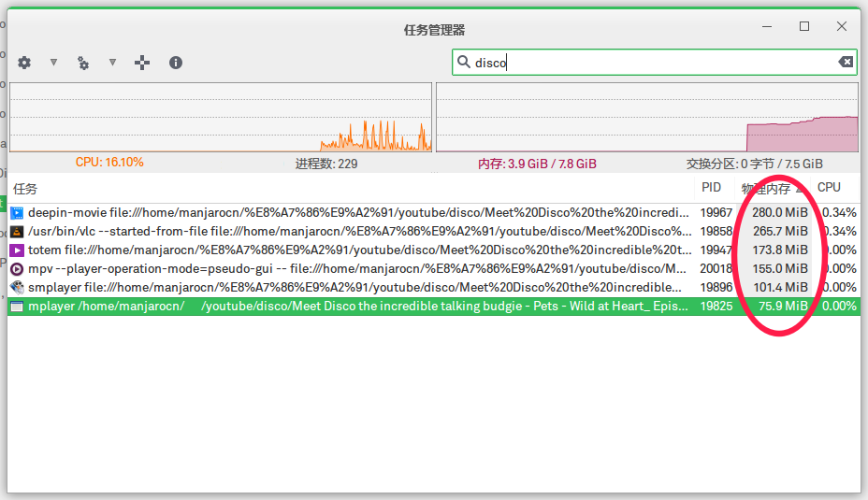Click the memory usage history graph

click(x=647, y=117)
